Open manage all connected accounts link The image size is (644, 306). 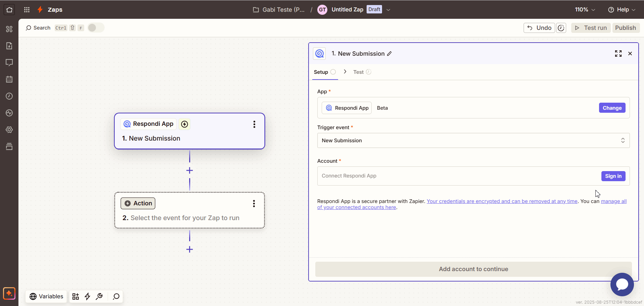(x=614, y=201)
